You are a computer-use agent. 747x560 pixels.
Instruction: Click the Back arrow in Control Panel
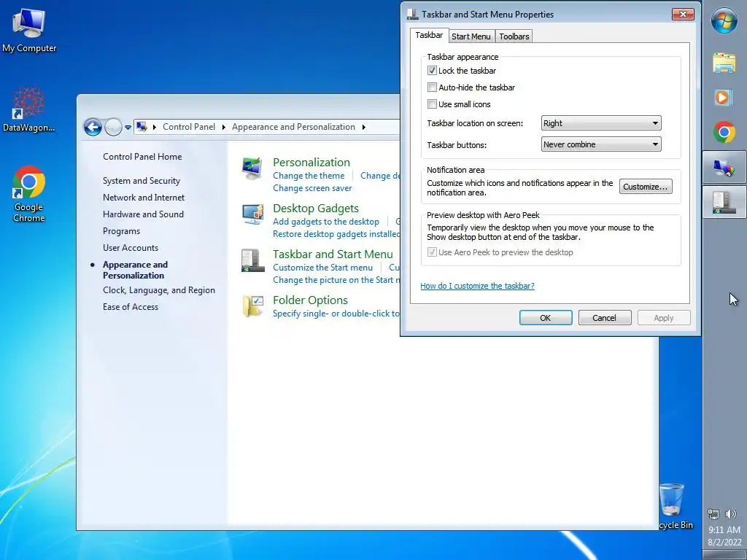(x=93, y=127)
